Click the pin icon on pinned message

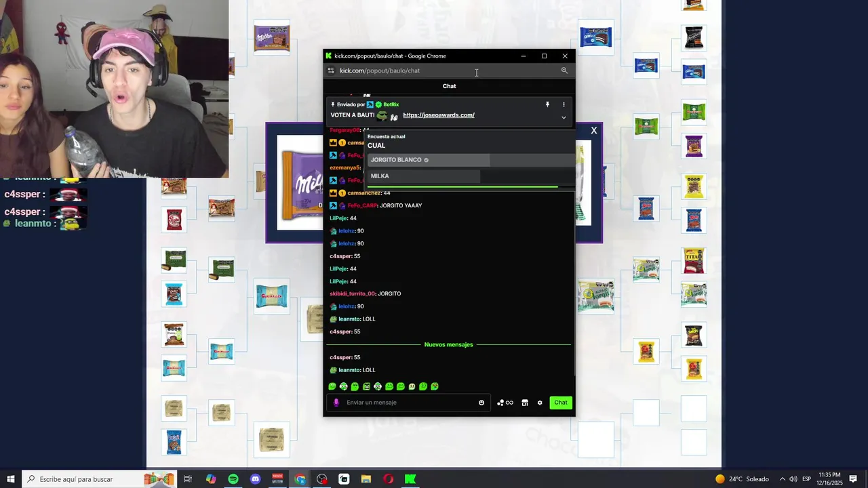[x=547, y=104]
